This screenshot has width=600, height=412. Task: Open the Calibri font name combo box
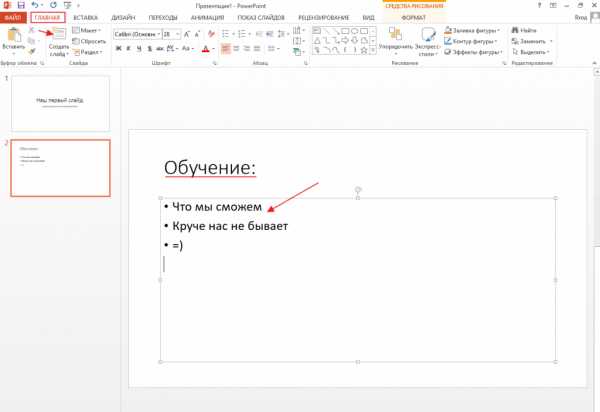pyautogui.click(x=137, y=34)
